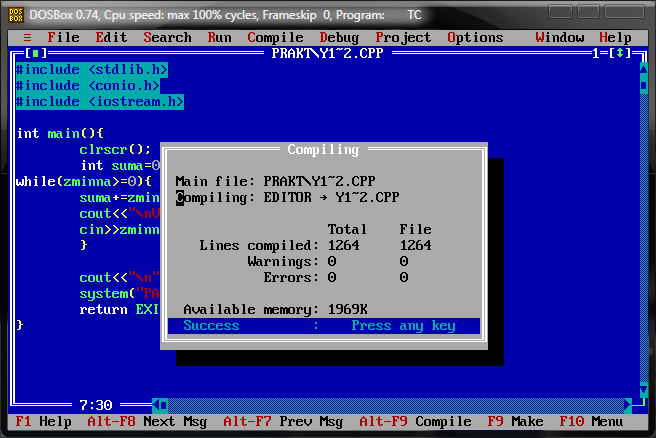
Task: Zoom editor window using the [↕] icon
Action: pyautogui.click(x=620, y=54)
